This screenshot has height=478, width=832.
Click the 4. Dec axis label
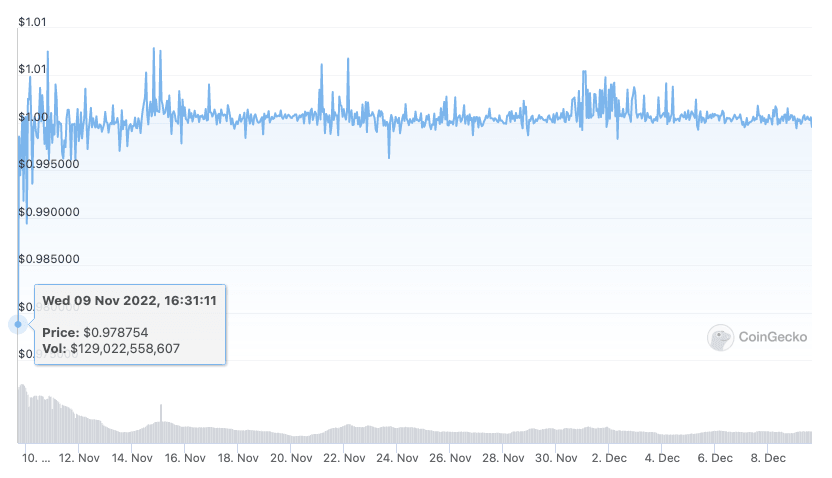point(662,458)
